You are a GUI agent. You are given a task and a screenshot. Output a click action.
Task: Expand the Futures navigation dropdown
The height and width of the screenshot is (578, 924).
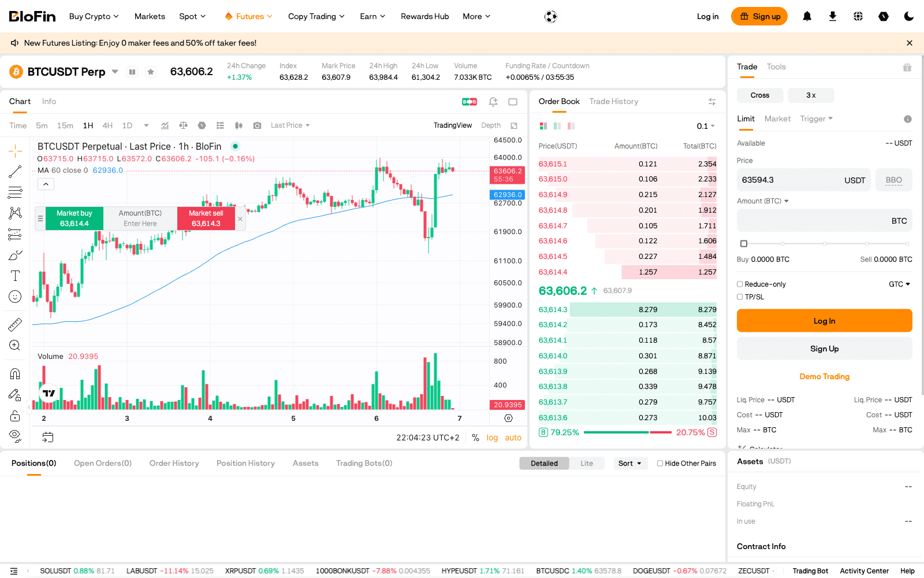click(x=248, y=16)
